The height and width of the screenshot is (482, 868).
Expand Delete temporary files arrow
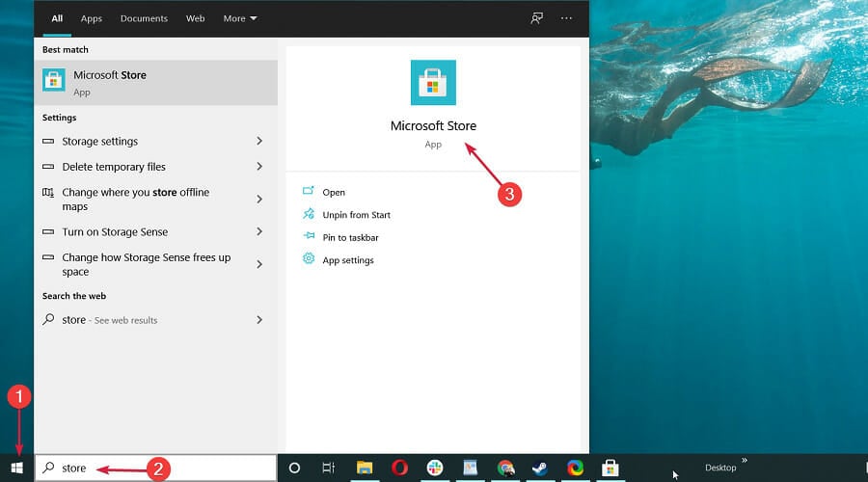pyautogui.click(x=259, y=167)
